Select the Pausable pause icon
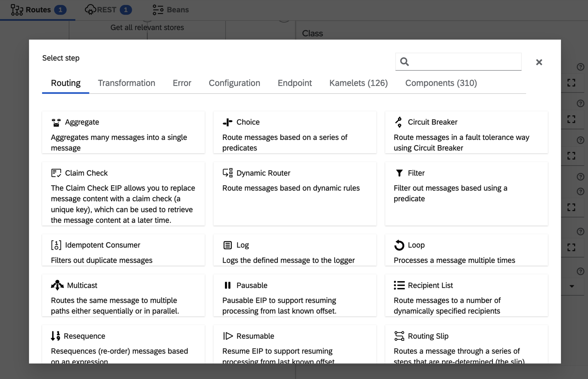The height and width of the screenshot is (379, 588). tap(227, 285)
